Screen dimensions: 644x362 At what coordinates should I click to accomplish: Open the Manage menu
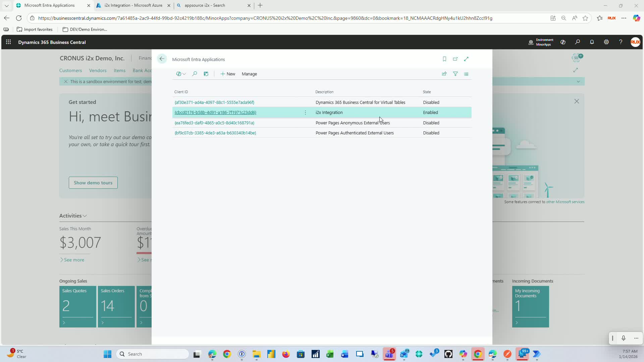[x=249, y=74]
